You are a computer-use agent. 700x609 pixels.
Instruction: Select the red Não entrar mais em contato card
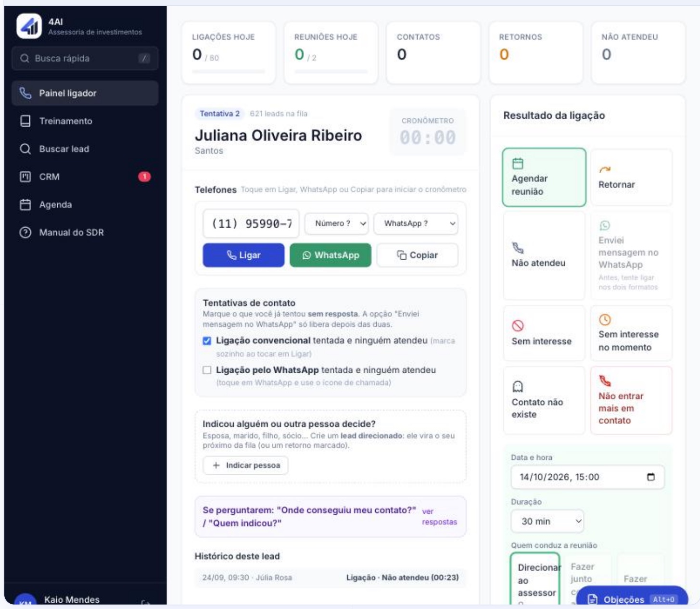pyautogui.click(x=631, y=400)
